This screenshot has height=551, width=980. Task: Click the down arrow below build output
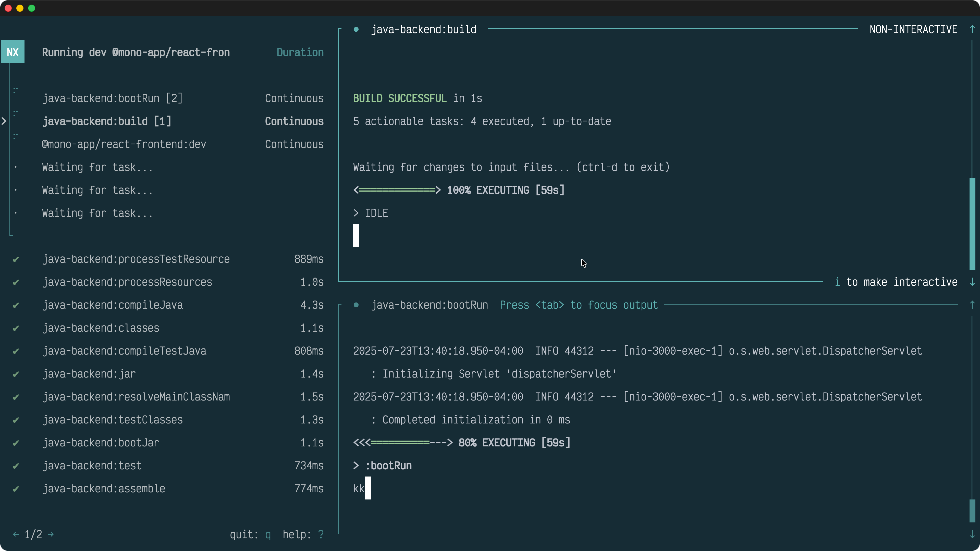point(972,282)
